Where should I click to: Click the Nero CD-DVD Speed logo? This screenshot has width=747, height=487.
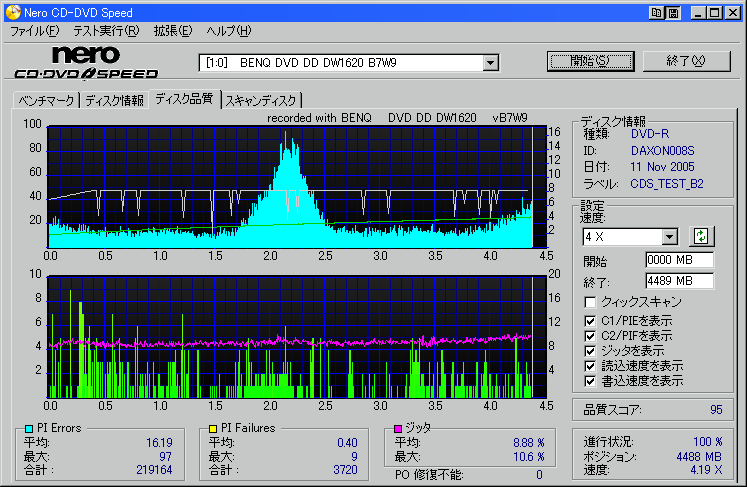[86, 62]
